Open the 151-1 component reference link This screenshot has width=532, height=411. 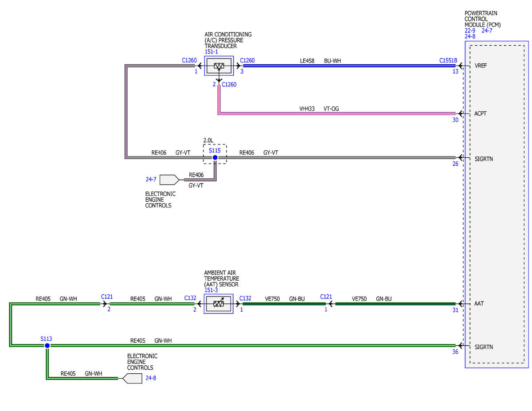[211, 52]
